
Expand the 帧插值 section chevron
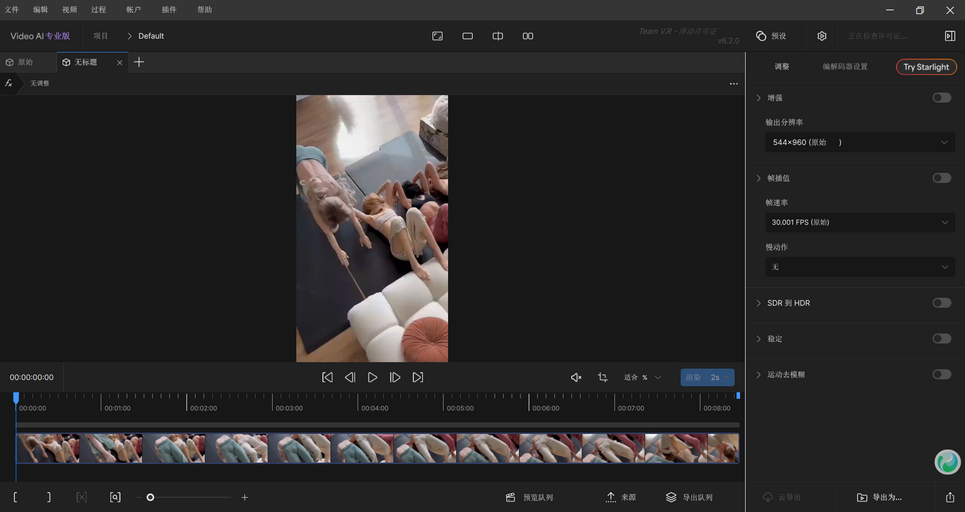point(758,178)
